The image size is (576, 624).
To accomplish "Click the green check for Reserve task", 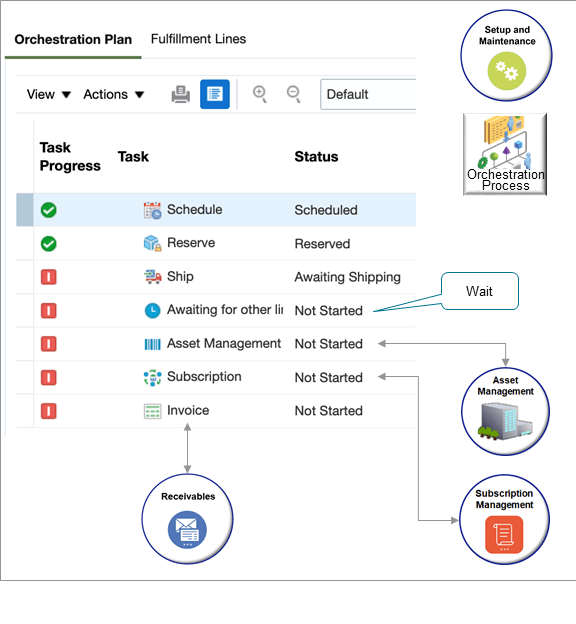I will click(x=49, y=244).
